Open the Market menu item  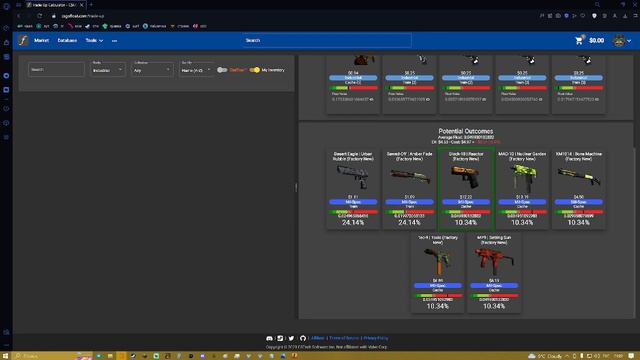(41, 40)
